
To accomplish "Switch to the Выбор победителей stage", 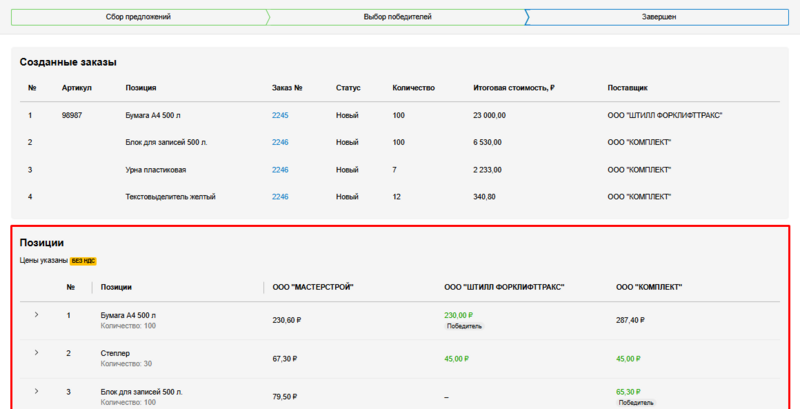I will [x=395, y=17].
